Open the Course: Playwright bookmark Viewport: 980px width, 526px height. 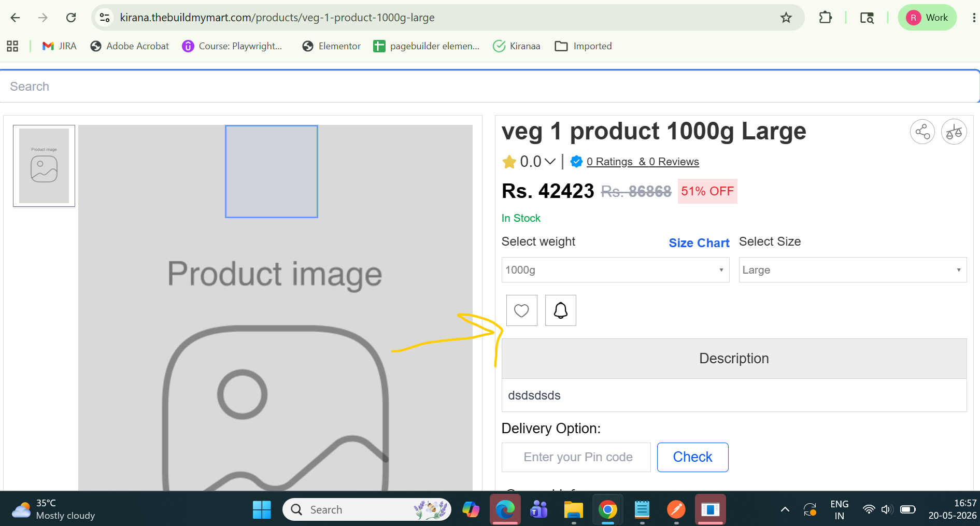[x=232, y=46]
